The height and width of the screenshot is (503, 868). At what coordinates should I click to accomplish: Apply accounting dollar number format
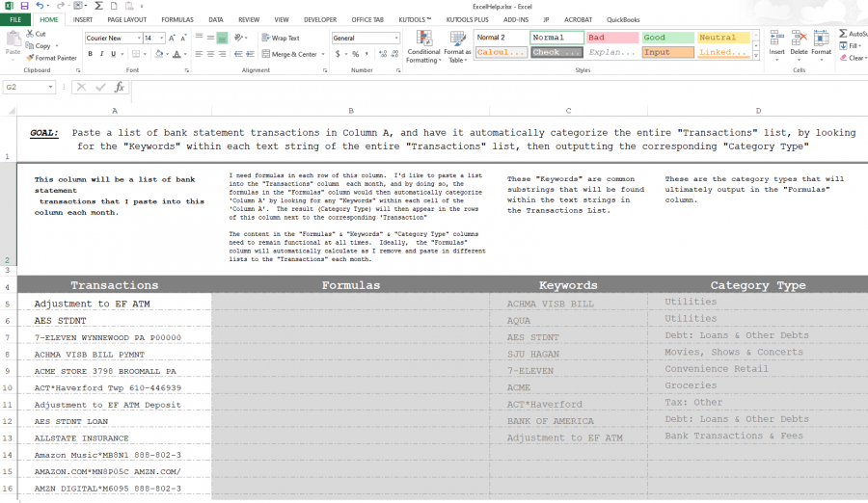[338, 54]
